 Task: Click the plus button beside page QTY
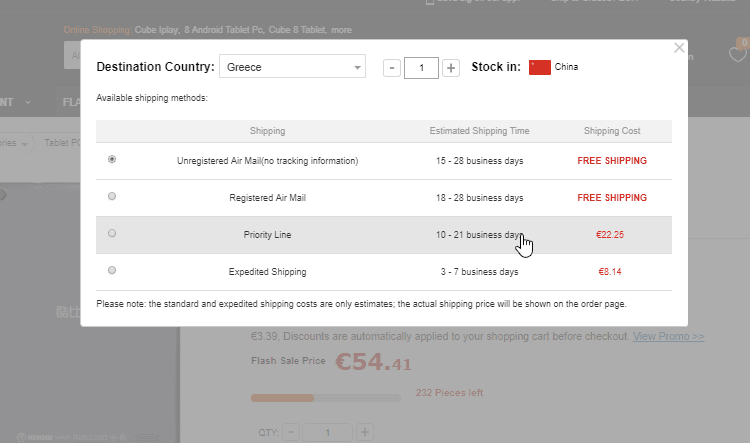point(365,433)
